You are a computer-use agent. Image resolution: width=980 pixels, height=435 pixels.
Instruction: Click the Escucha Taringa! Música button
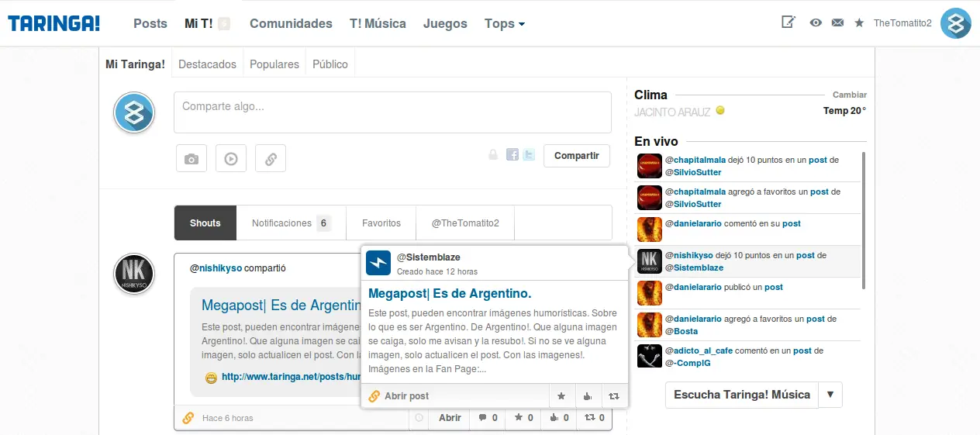[x=742, y=395]
